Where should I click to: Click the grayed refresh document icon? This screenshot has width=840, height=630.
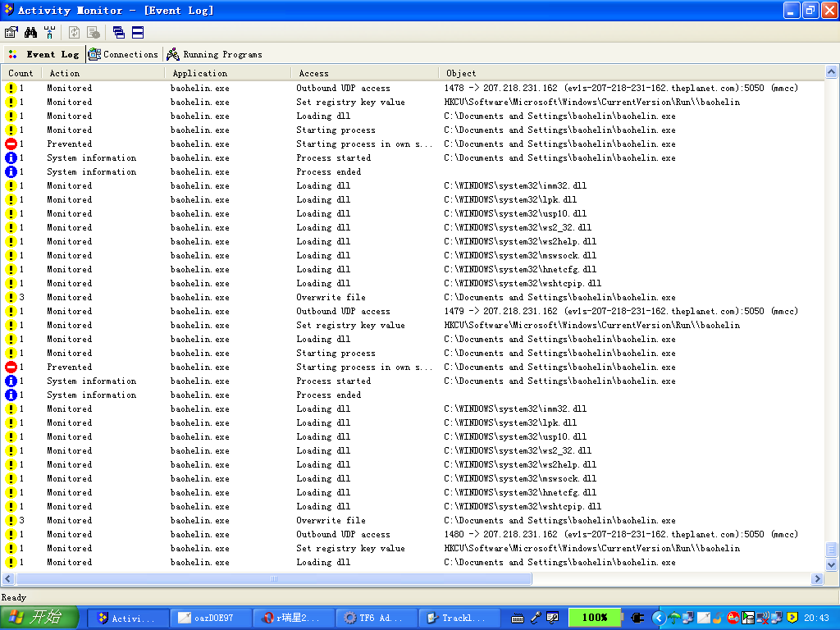pos(74,33)
